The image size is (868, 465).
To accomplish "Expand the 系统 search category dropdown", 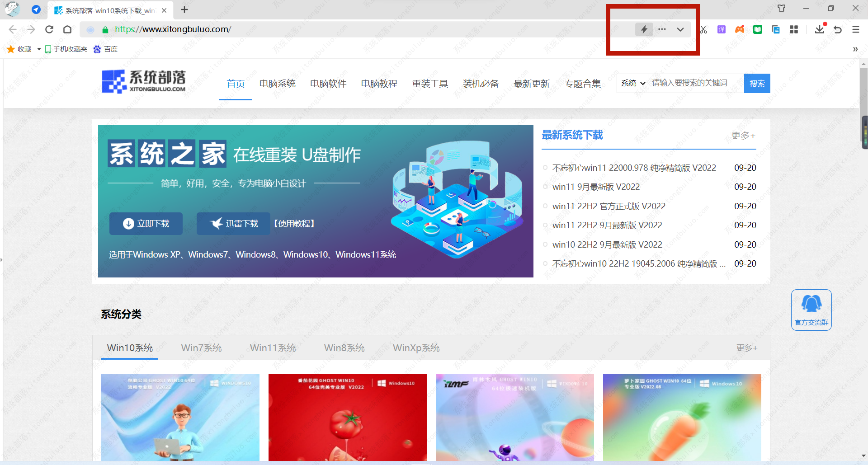I will 632,83.
